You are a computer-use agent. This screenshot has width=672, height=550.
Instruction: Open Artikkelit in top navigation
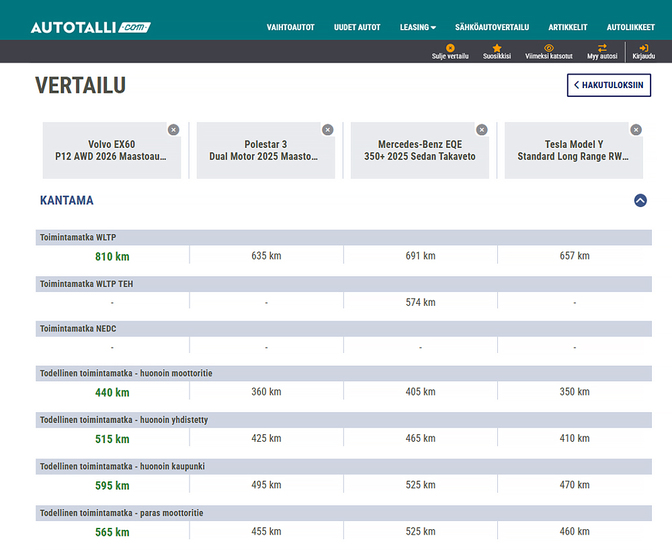(x=568, y=27)
